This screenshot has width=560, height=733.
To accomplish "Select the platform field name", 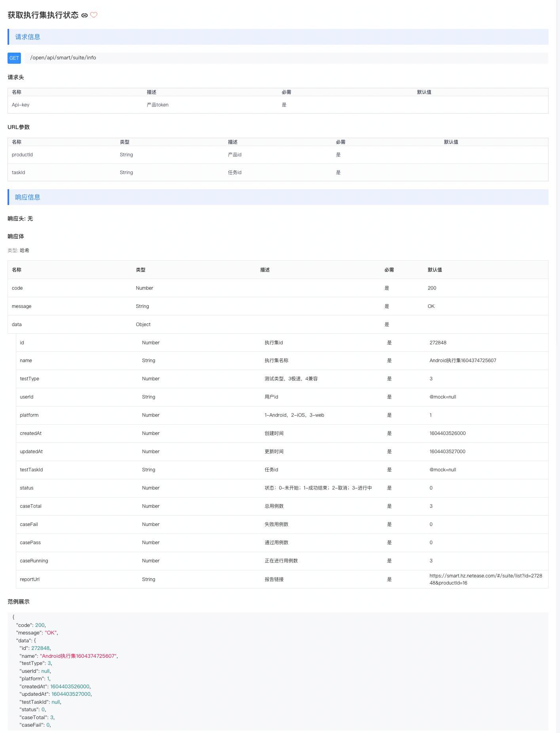I will [x=29, y=415].
